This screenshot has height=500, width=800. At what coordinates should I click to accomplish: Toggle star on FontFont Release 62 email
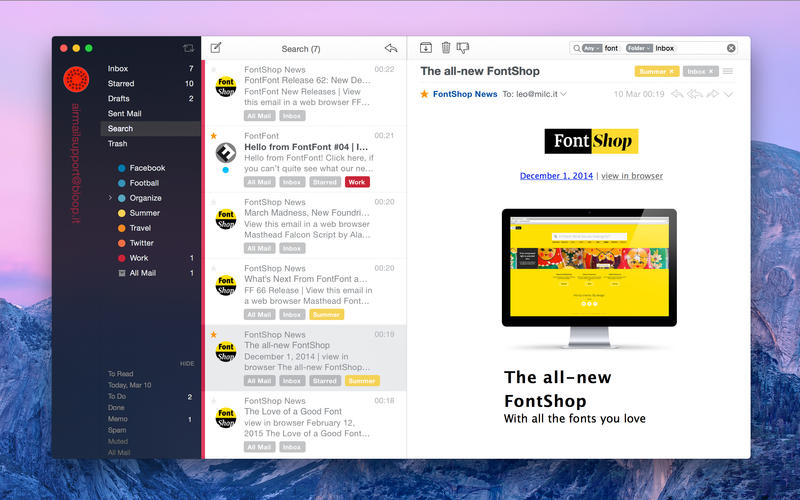[214, 69]
